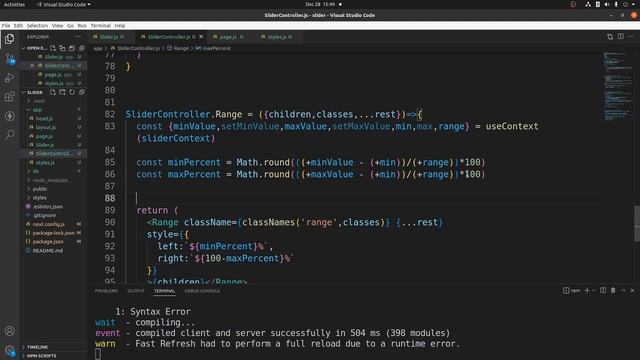Refresh the SLIDER explorer
Viewport: 640px width, 360px height.
pyautogui.click(x=72, y=92)
